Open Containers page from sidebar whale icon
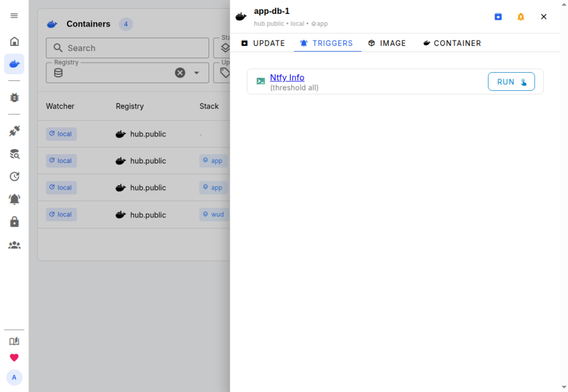The height and width of the screenshot is (392, 568). (x=14, y=64)
